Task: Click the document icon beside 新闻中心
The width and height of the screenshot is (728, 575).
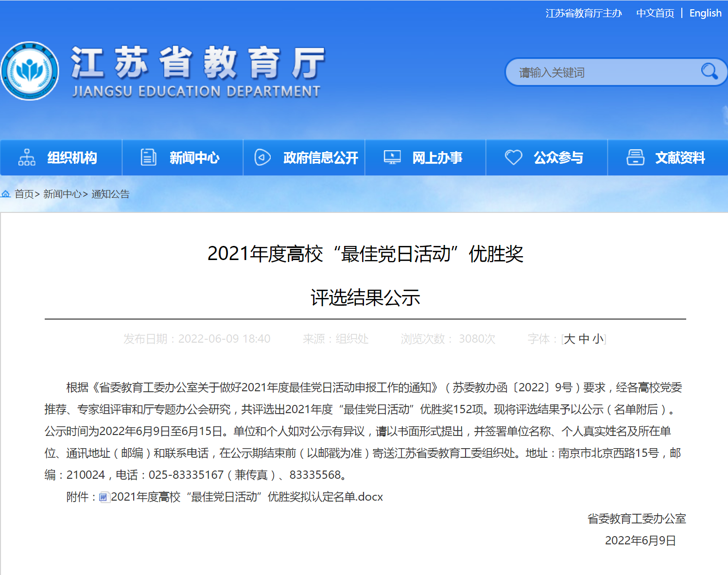Action: pyautogui.click(x=148, y=157)
